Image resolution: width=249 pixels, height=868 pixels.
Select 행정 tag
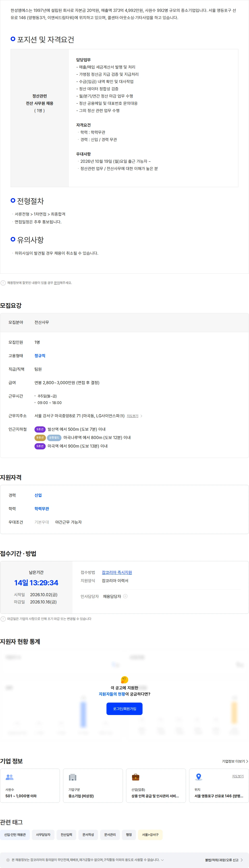(x=129, y=834)
